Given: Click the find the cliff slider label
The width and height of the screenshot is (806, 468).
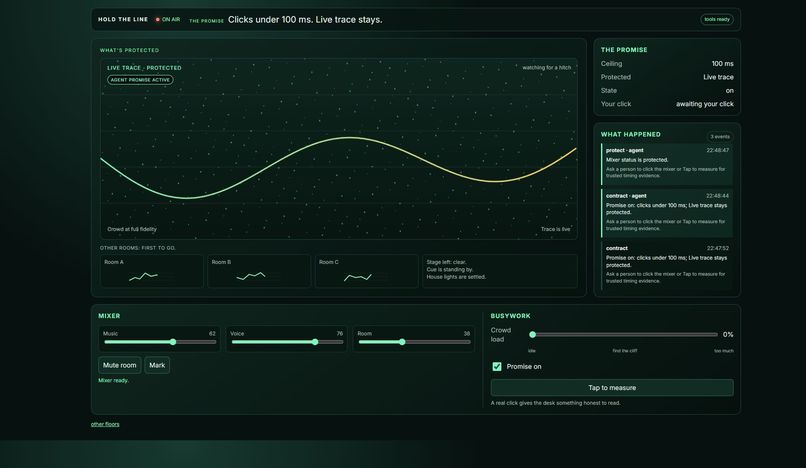Looking at the screenshot, I should pos(625,351).
